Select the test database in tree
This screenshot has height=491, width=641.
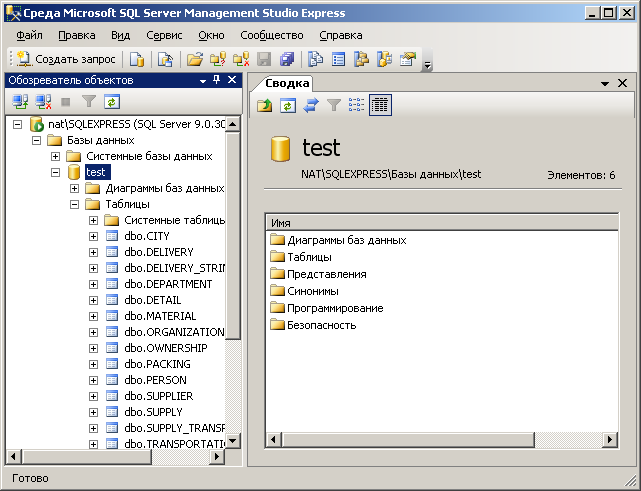pos(96,172)
